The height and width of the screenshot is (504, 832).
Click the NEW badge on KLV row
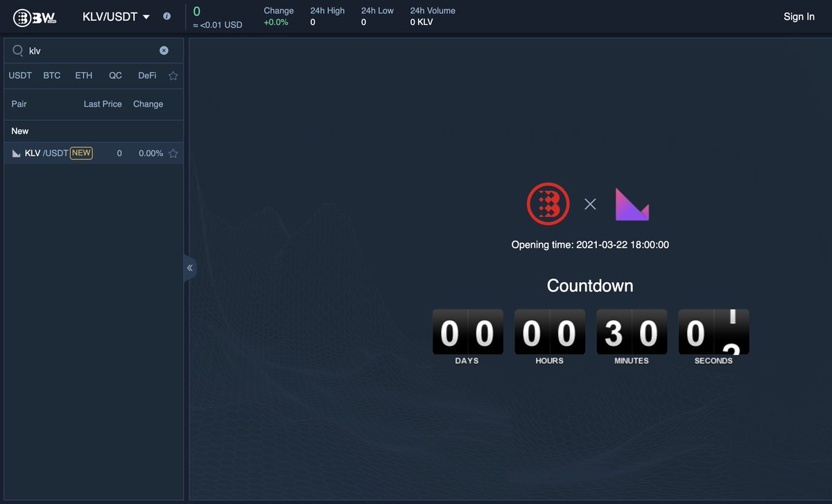point(81,153)
